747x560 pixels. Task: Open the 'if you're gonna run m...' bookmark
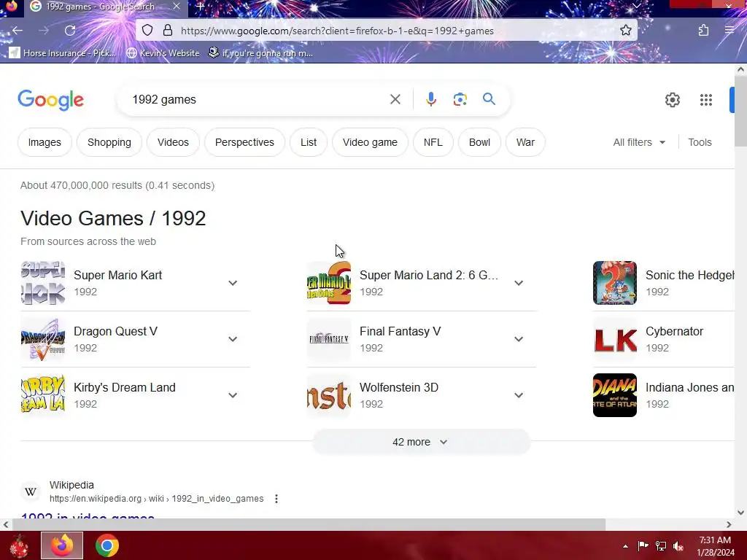click(260, 52)
